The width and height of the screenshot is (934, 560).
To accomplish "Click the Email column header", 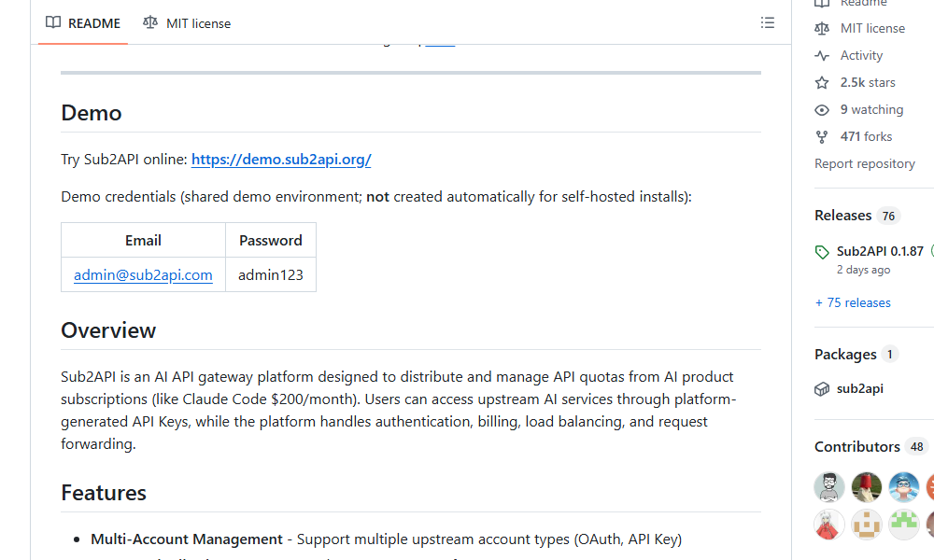I will click(x=143, y=241).
